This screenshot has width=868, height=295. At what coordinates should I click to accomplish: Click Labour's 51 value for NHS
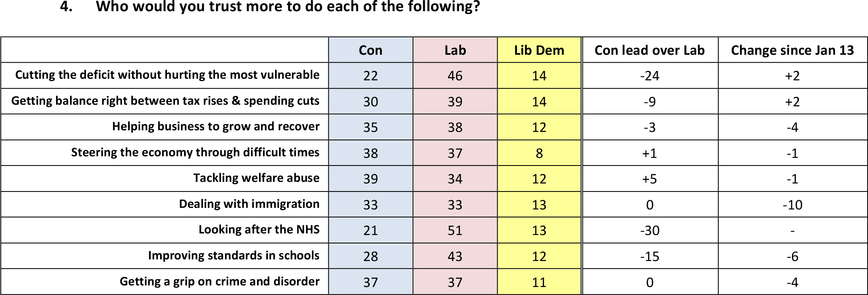coord(455,231)
